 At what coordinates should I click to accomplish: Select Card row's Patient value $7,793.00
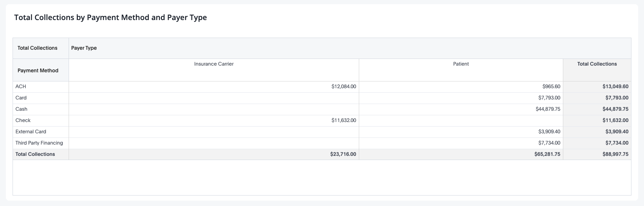549,98
